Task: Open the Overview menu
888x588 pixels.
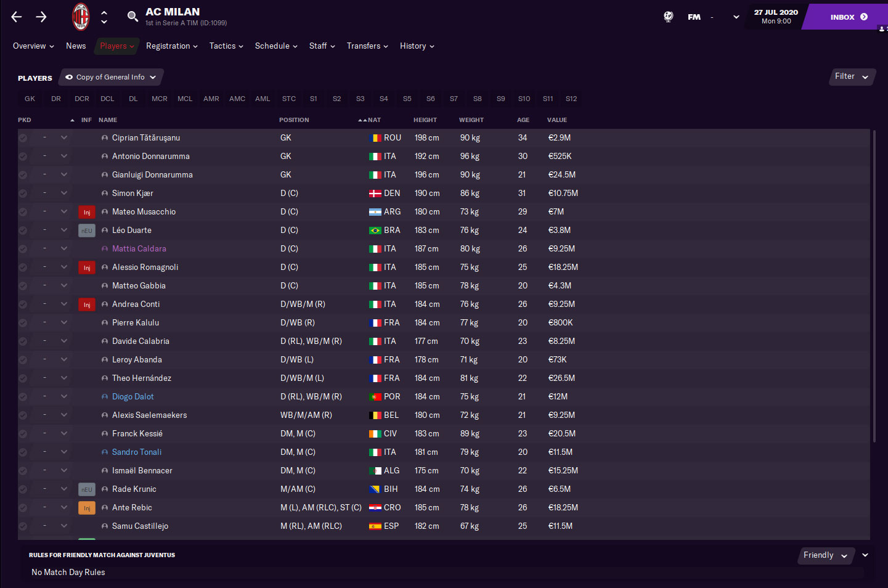Action: (x=33, y=46)
